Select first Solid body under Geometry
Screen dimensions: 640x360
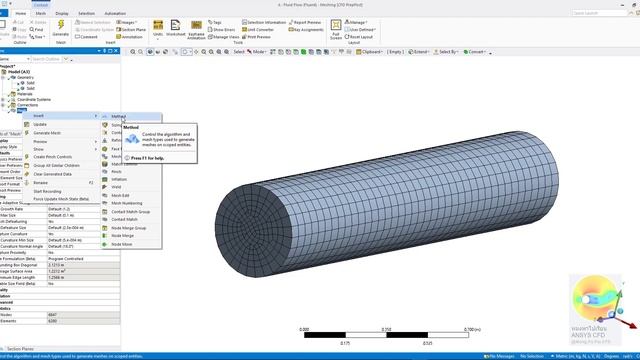click(x=31, y=83)
